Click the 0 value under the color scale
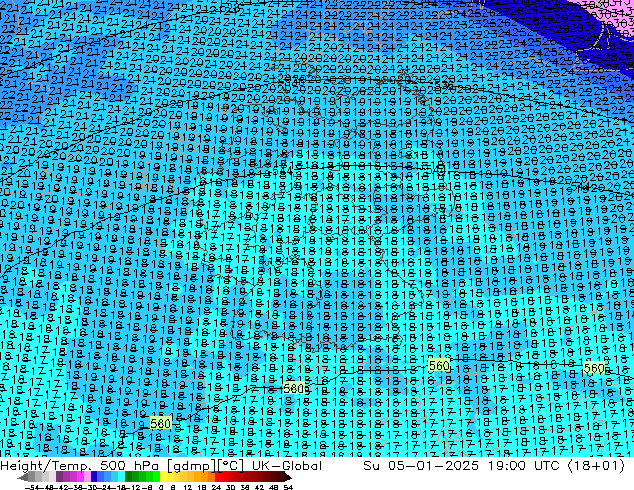The width and height of the screenshot is (634, 490). (x=161, y=488)
